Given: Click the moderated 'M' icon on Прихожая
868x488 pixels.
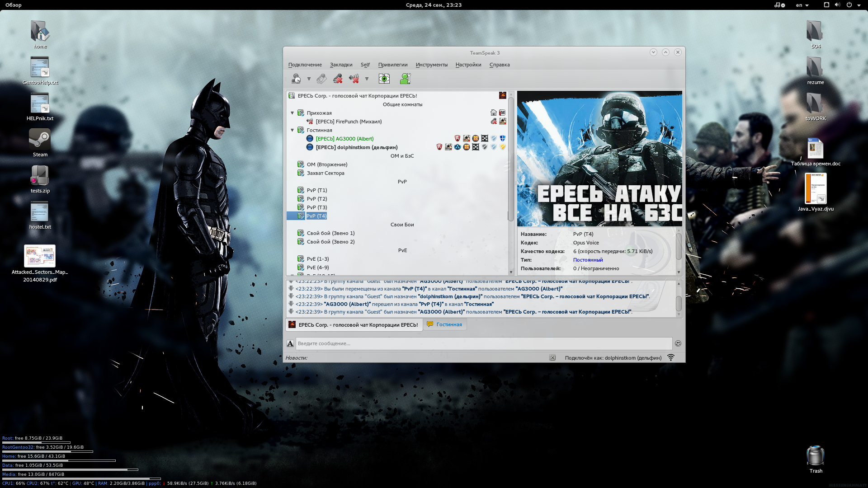Looking at the screenshot, I should coord(502,113).
